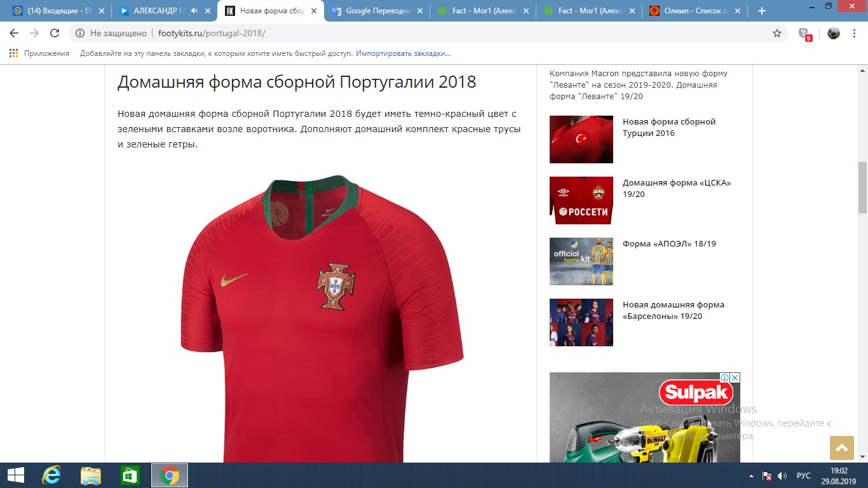This screenshot has width=868, height=488.
Task: Open the volume speaker tray icon
Action: (x=782, y=476)
